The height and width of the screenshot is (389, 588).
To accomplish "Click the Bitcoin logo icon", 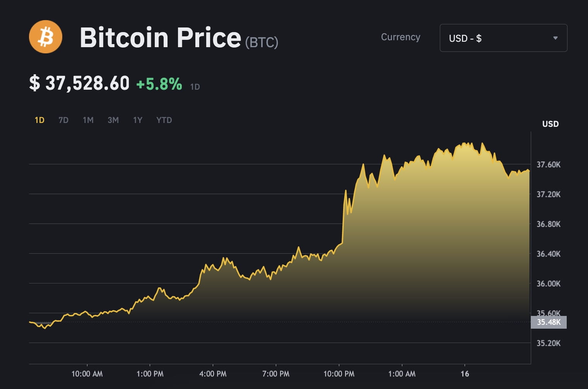I will coord(45,36).
